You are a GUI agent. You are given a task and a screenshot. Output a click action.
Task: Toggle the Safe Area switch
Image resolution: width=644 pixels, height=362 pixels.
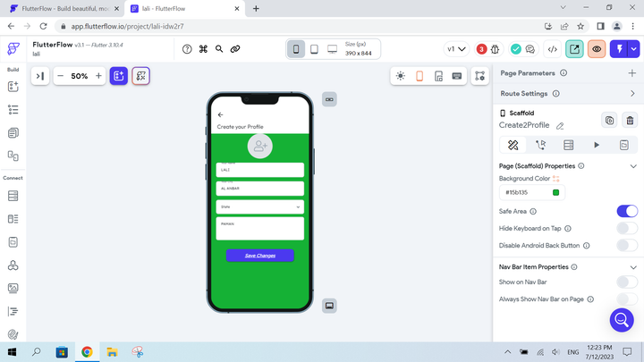coord(627,211)
